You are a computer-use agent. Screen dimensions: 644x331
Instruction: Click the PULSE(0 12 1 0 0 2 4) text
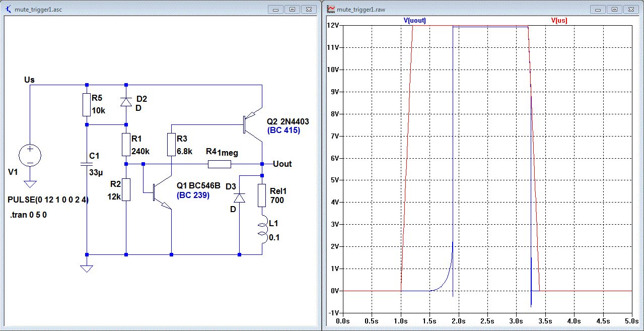[x=48, y=200]
